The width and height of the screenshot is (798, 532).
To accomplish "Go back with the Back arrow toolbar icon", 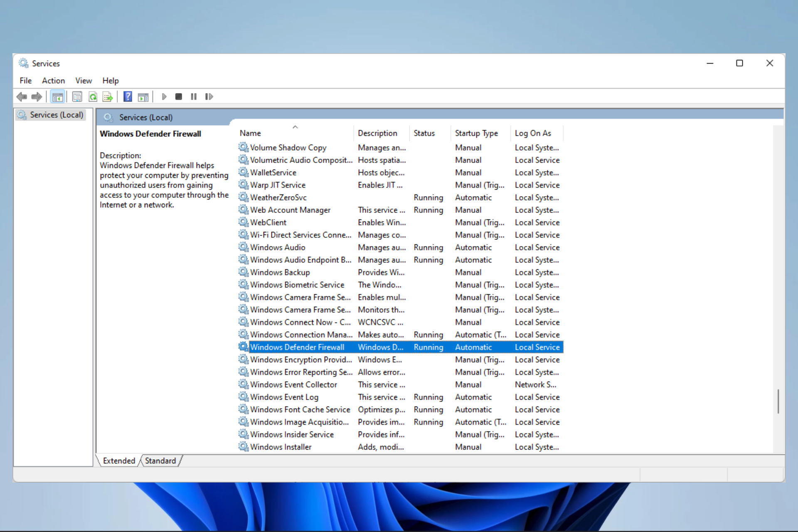I will click(22, 97).
